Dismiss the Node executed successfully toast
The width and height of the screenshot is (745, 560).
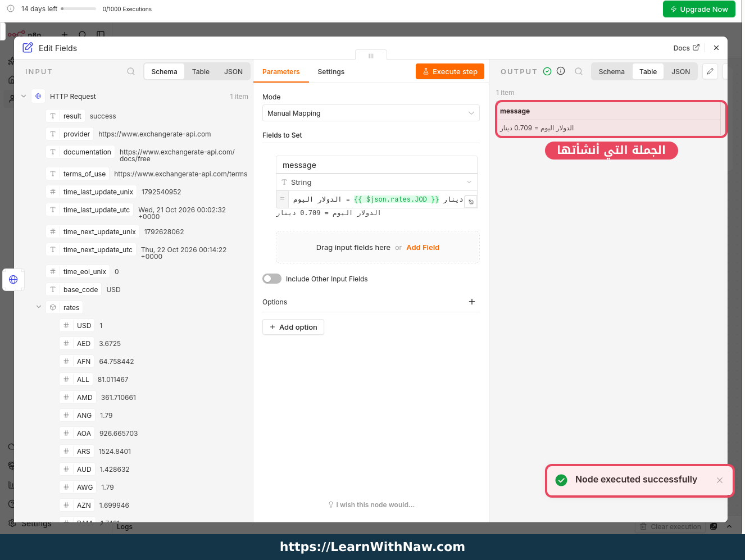point(720,480)
